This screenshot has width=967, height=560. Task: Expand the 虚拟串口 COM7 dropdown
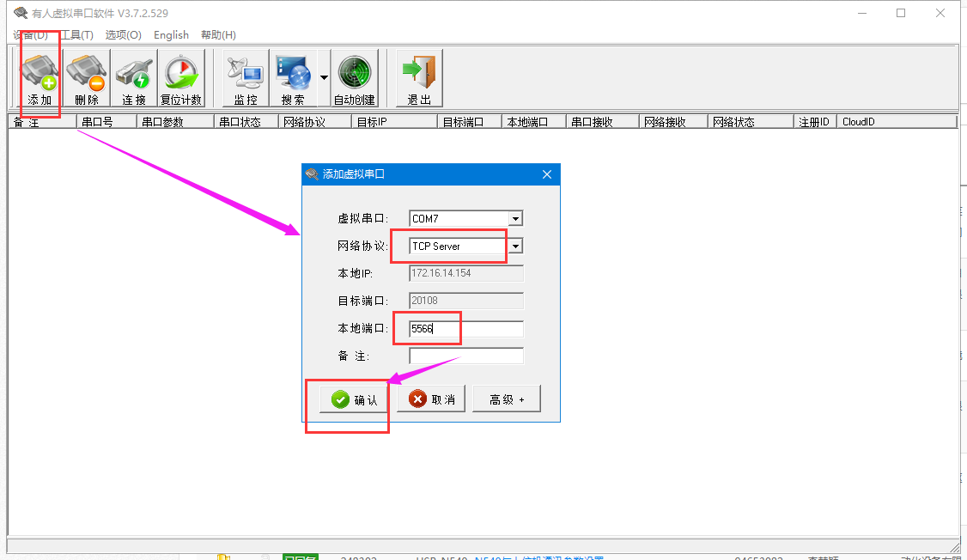[x=515, y=219]
